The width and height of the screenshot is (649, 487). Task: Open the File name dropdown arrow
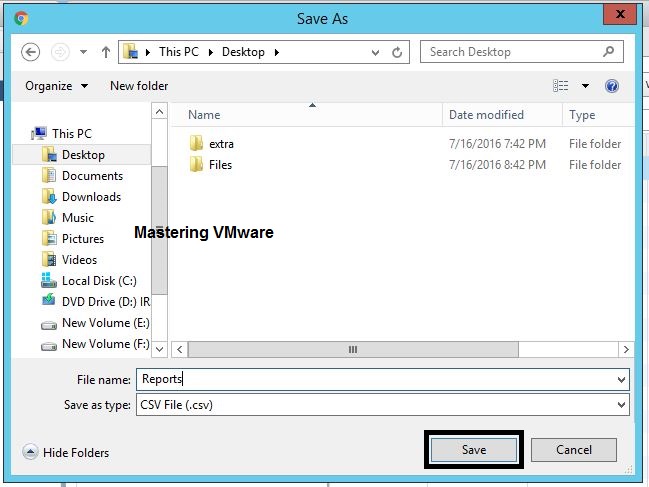pyautogui.click(x=621, y=379)
